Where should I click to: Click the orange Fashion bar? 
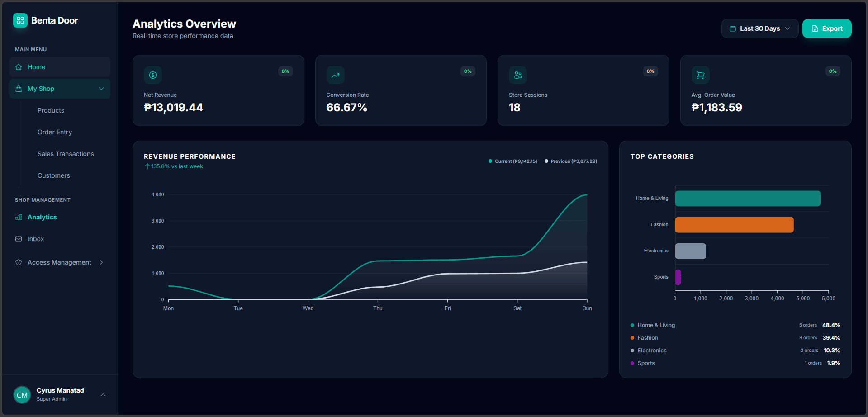click(x=734, y=225)
